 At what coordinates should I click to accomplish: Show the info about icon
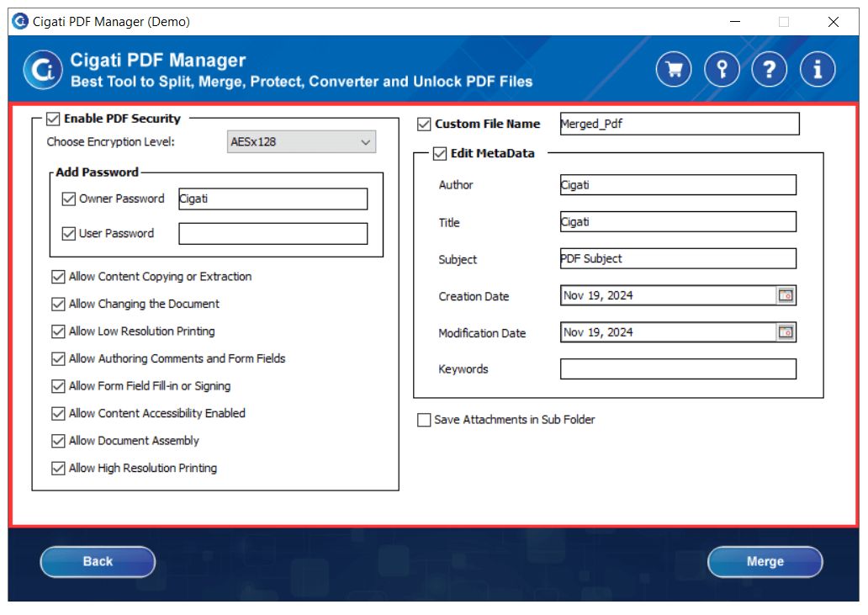(817, 69)
